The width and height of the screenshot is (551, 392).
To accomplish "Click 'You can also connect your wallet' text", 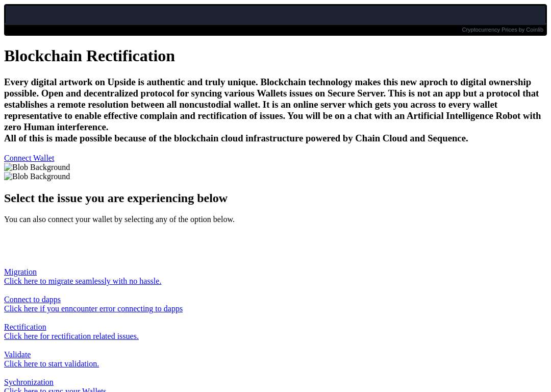I will pos(119,219).
